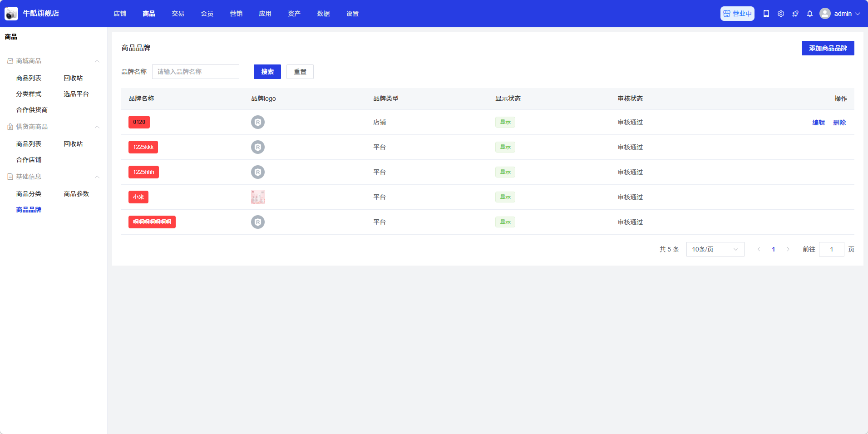
Task: Open the 小米 brand logo thumbnail
Action: [x=258, y=197]
